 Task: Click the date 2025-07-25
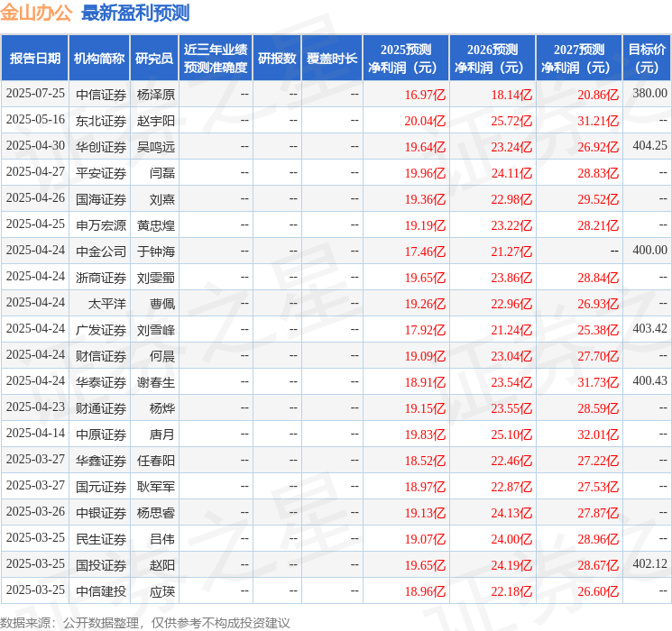click(35, 94)
